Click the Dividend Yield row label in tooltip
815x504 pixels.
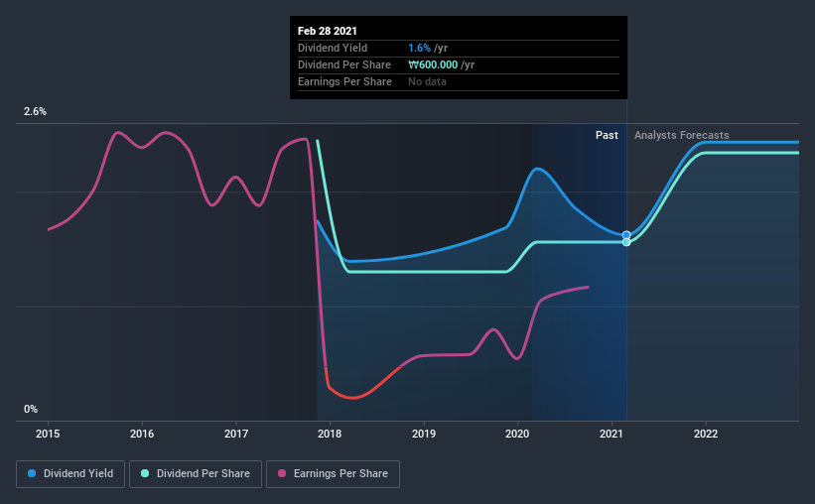click(333, 48)
